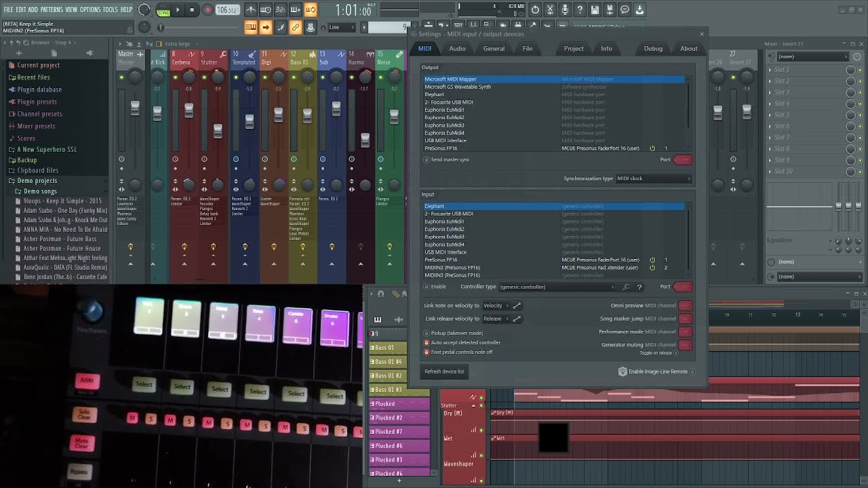Toggle the metronome icon
Image resolution: width=868 pixels, height=488 pixels.
tap(251, 10)
